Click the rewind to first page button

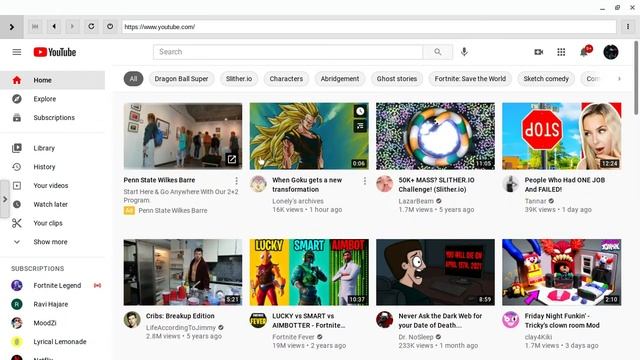(35, 27)
